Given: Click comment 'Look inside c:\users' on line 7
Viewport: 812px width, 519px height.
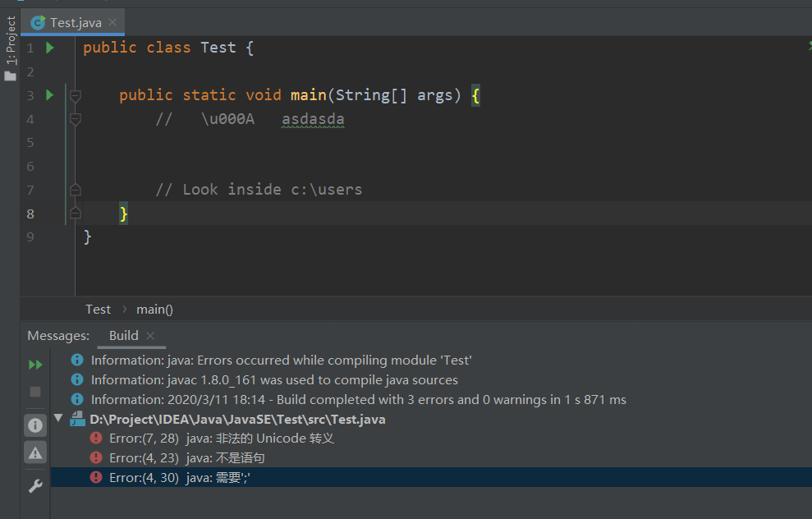Looking at the screenshot, I should (x=259, y=190).
